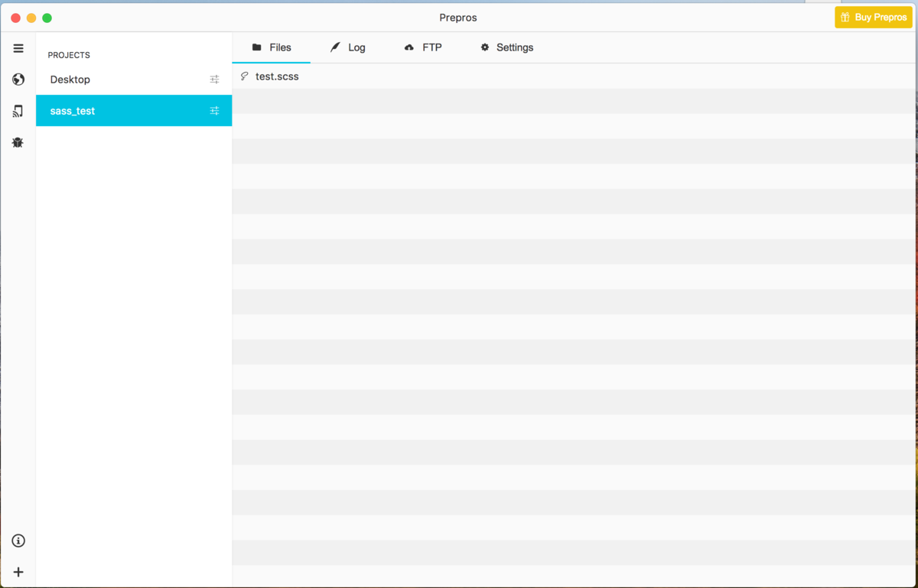Select the Desktop project
The image size is (918, 588).
click(x=134, y=80)
